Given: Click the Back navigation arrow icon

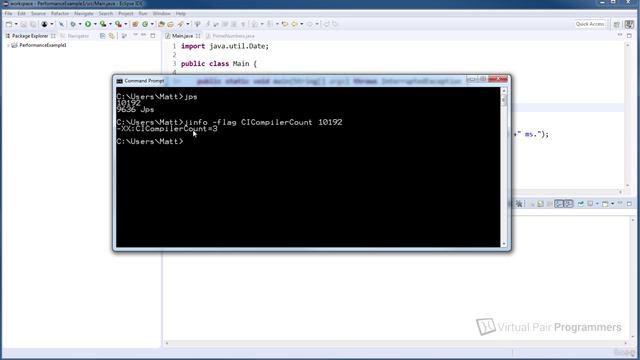Looking at the screenshot, I should 294,24.
